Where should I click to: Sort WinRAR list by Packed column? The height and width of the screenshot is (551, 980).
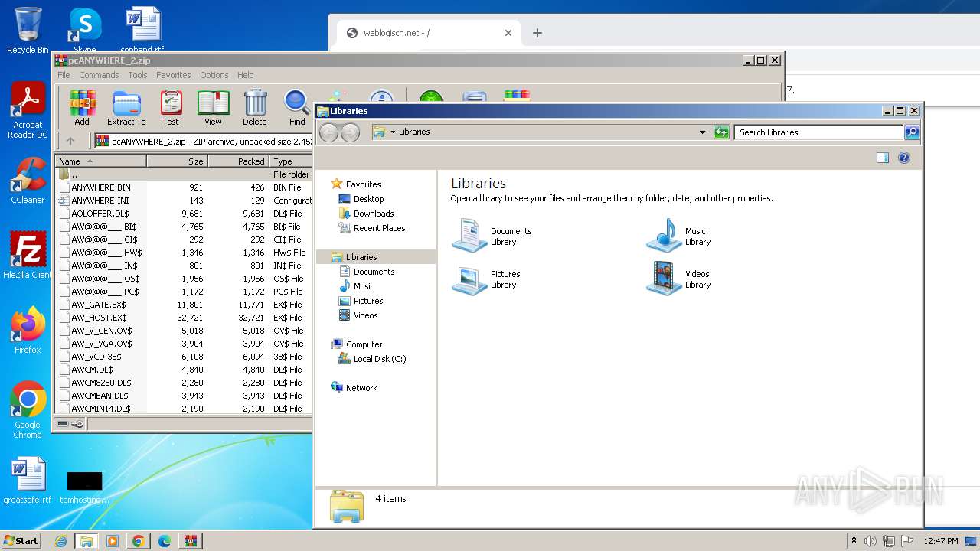click(239, 161)
